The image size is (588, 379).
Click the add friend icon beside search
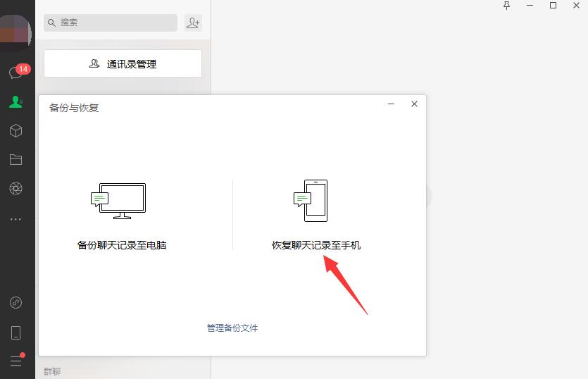(x=193, y=23)
